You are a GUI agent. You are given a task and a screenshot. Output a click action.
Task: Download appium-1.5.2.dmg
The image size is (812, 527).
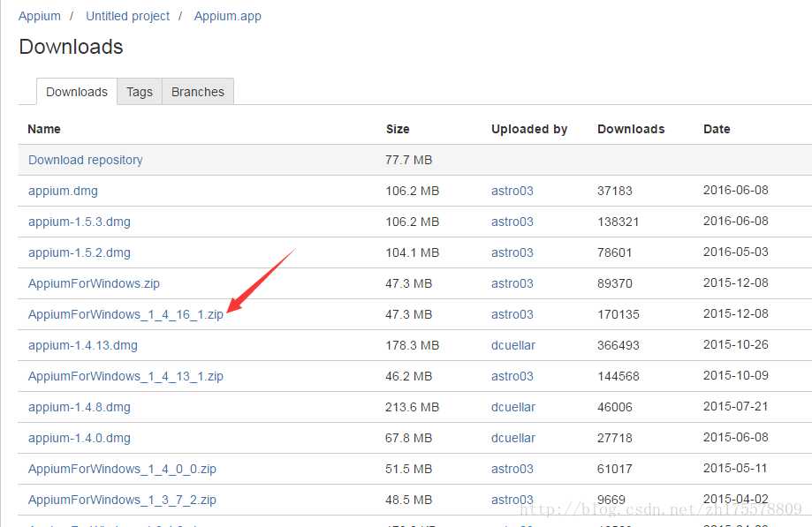coord(80,252)
